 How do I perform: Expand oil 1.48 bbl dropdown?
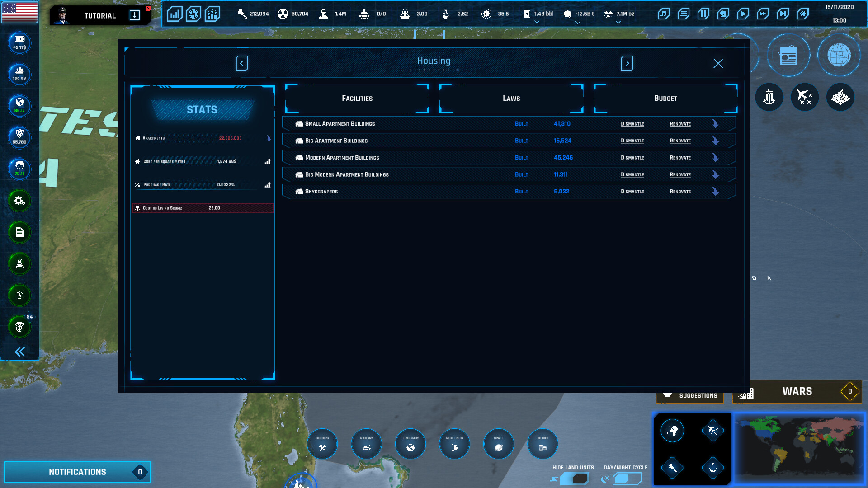[x=537, y=22]
